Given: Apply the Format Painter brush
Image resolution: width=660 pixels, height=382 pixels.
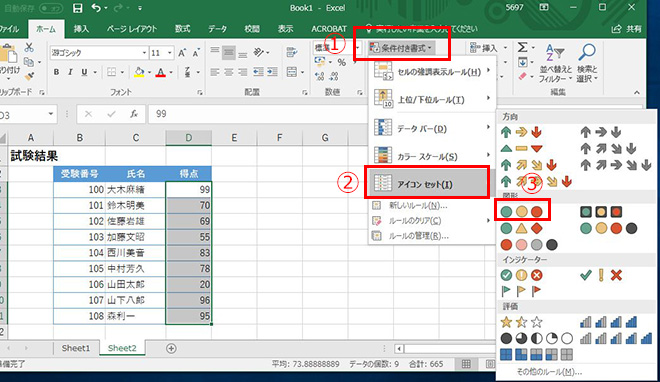Looking at the screenshot, I should tap(29, 76).
